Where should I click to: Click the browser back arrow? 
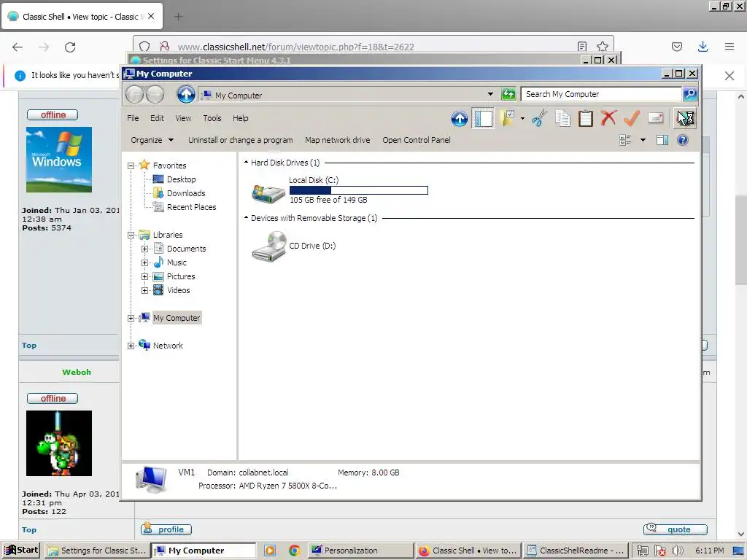coord(18,47)
